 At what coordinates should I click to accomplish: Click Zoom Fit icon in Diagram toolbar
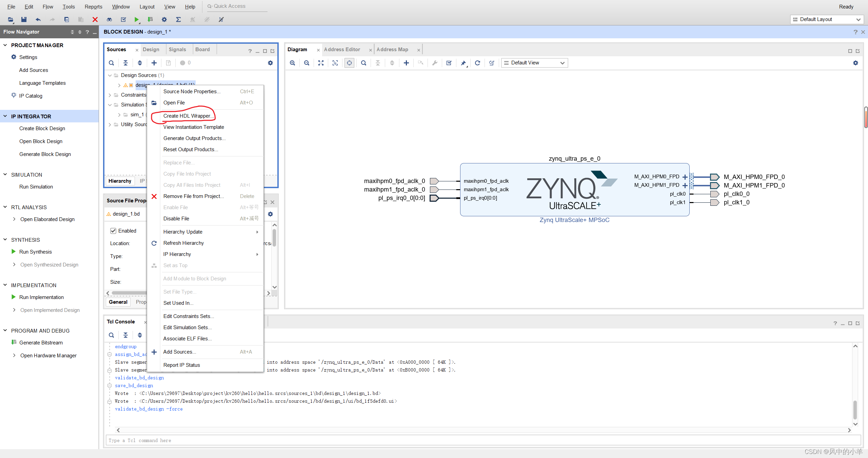pyautogui.click(x=321, y=63)
